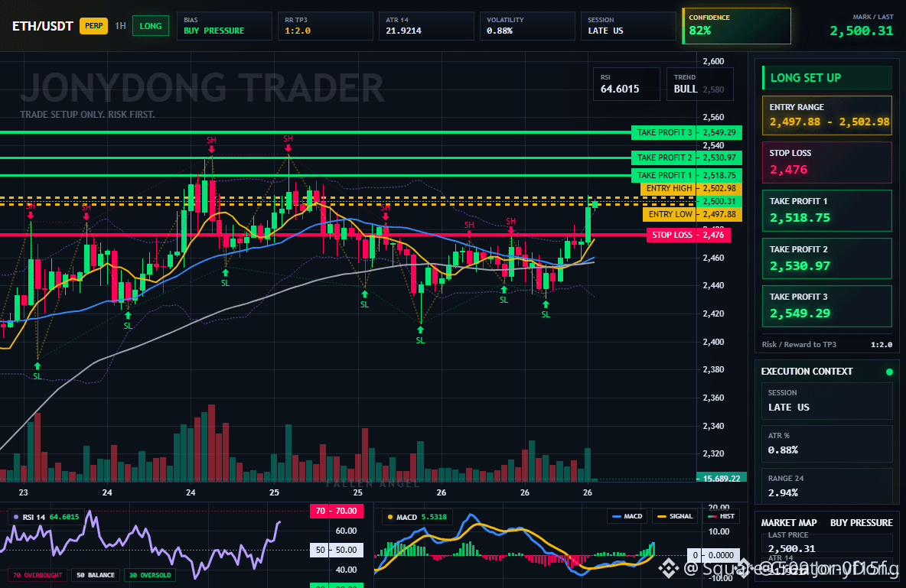This screenshot has width=906, height=588.
Task: Click the MARKET MAP heading
Action: point(789,522)
